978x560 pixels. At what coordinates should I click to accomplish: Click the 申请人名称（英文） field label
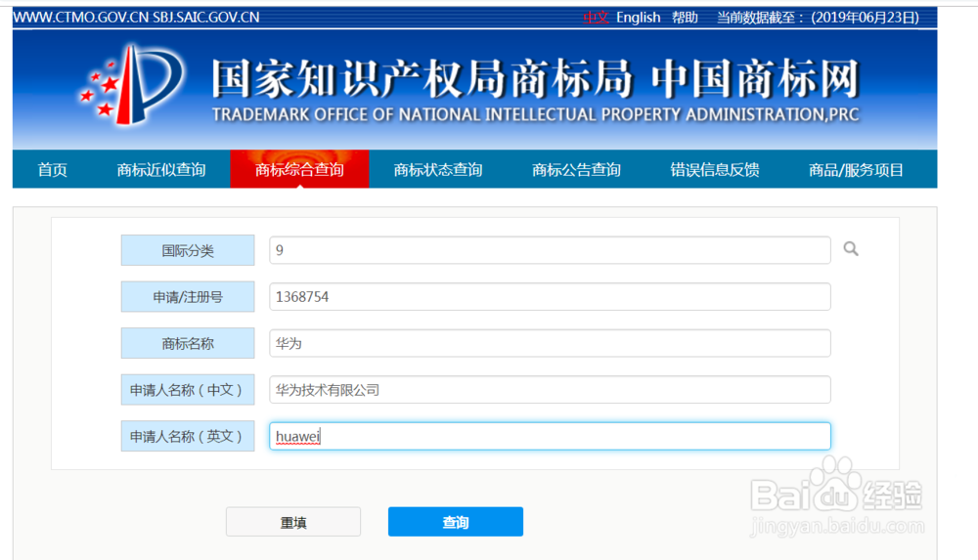[188, 436]
